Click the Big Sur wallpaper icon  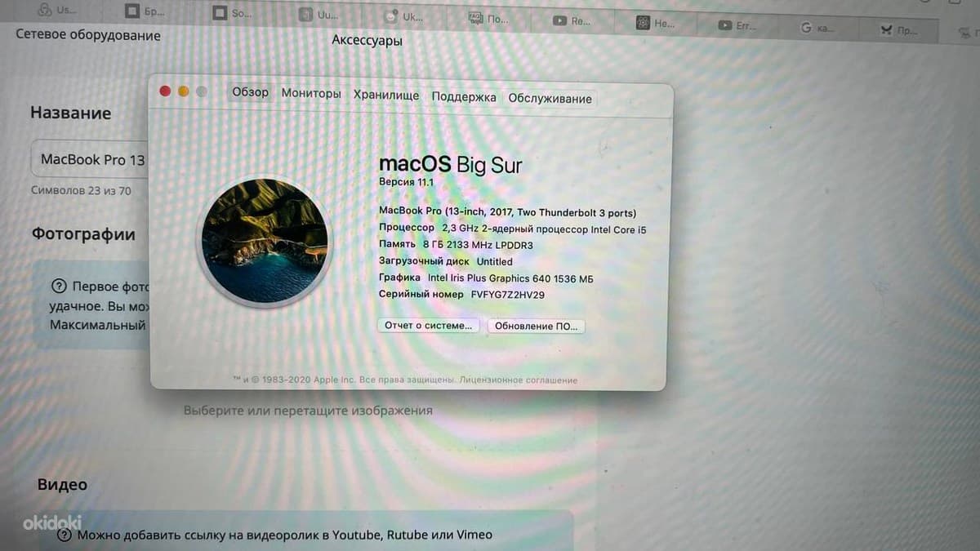coord(265,241)
